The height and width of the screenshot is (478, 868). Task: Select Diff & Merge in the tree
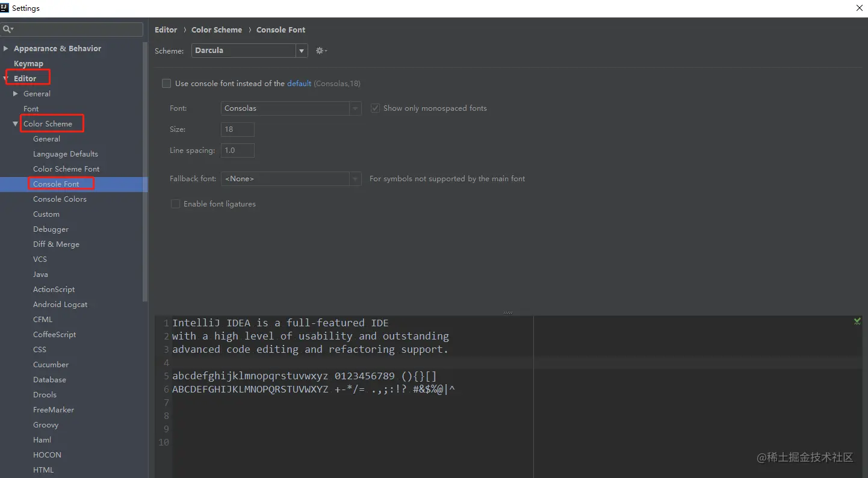56,244
